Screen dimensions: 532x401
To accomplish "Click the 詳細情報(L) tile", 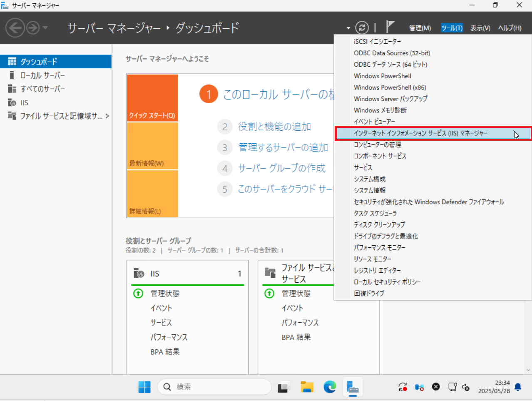I will [152, 194].
